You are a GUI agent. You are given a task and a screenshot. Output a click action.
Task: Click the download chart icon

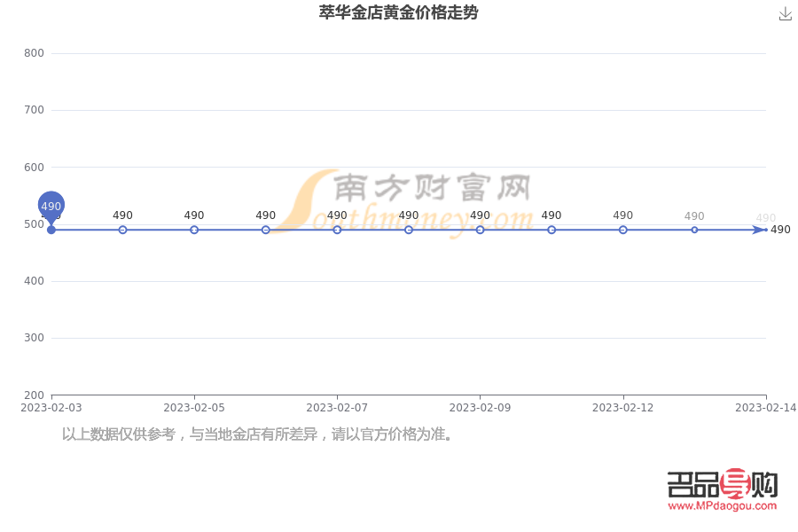point(786,14)
